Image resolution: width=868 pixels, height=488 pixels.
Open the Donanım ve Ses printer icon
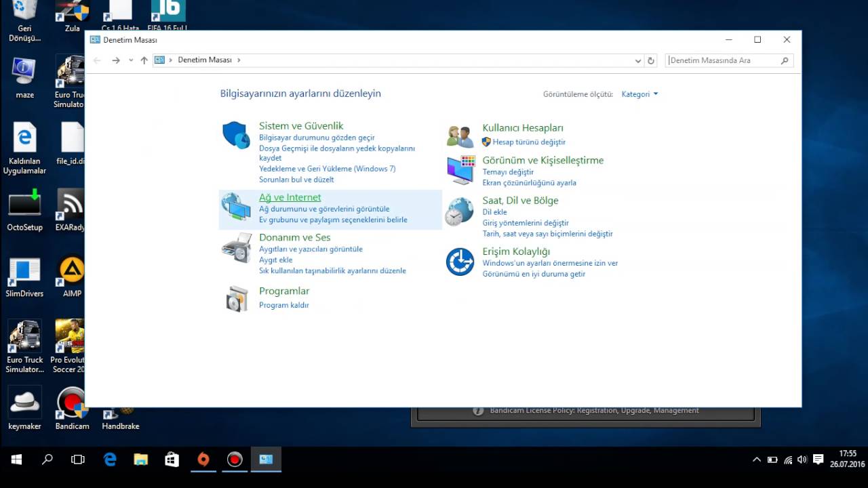click(x=236, y=247)
